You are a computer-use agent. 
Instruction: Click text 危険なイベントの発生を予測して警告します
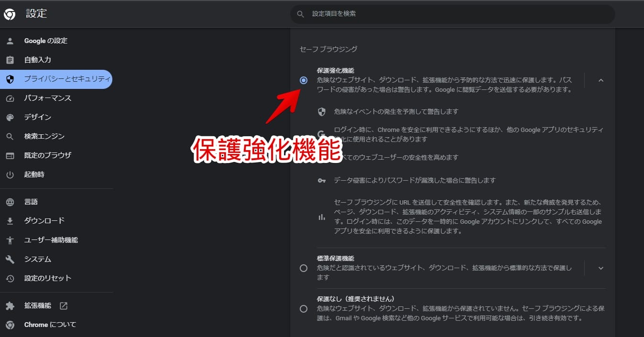396,111
